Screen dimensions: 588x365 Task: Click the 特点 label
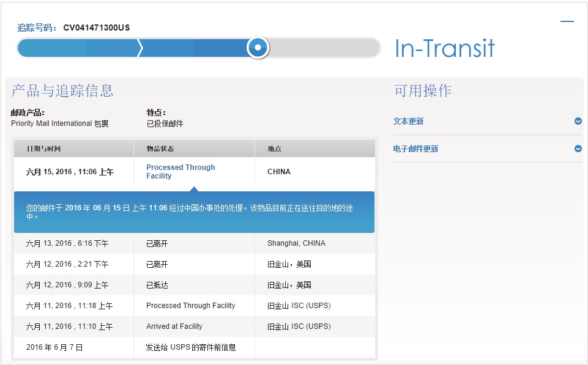(156, 112)
